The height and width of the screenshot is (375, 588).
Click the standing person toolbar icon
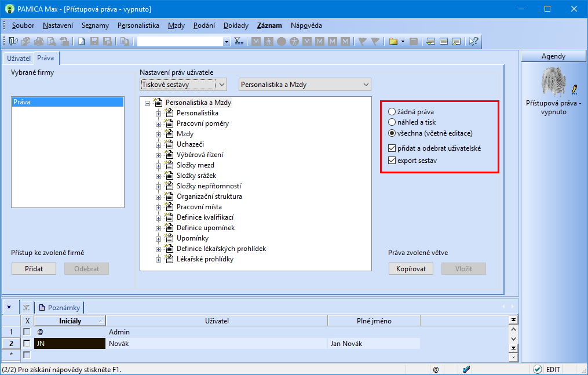tap(269, 41)
